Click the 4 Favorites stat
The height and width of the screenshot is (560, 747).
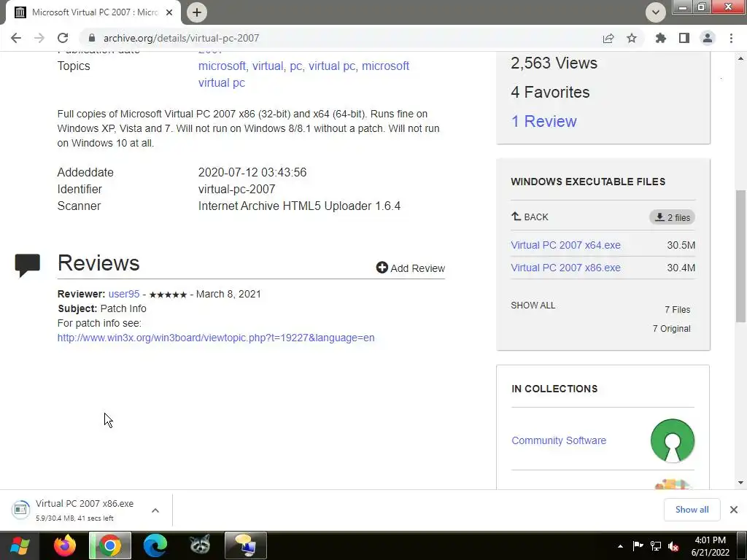point(550,92)
